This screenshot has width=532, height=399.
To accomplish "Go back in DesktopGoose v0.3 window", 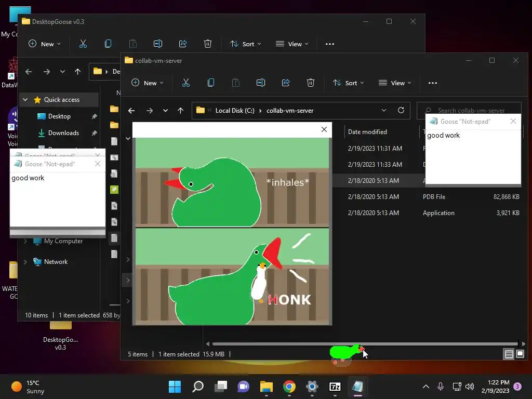I will point(29,72).
